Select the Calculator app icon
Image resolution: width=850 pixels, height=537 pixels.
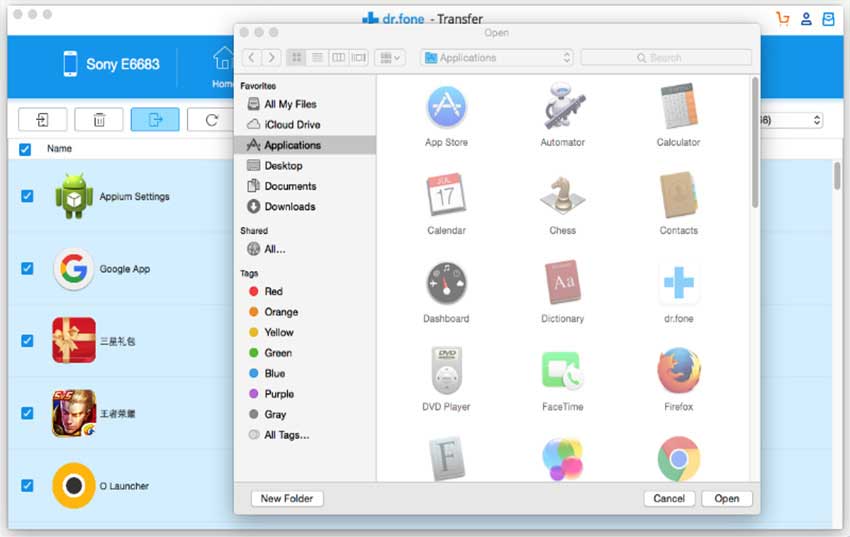678,106
